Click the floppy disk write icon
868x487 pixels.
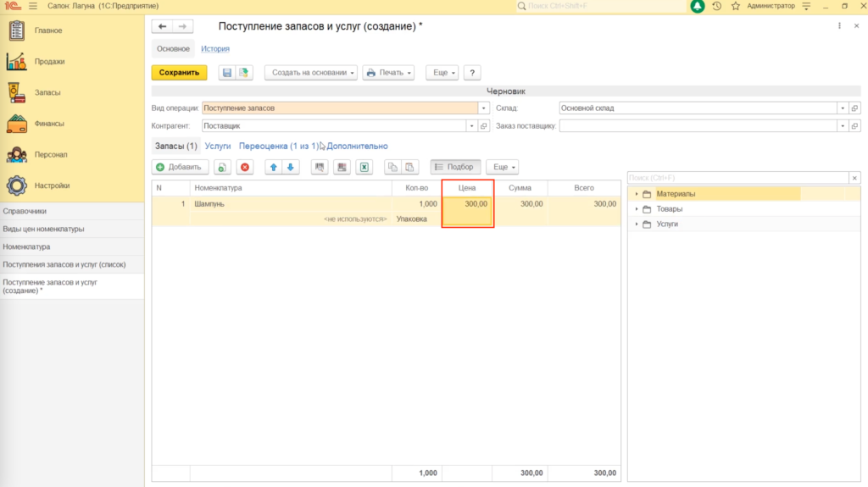tap(227, 73)
